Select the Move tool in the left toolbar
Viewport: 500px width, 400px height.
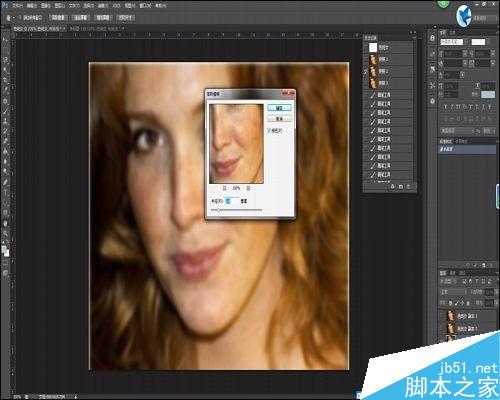(x=5, y=40)
